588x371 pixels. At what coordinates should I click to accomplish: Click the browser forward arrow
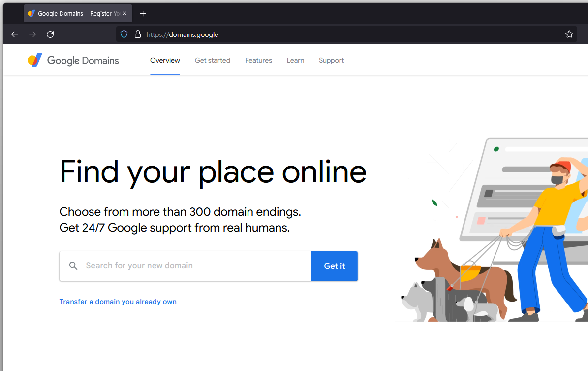click(x=32, y=34)
